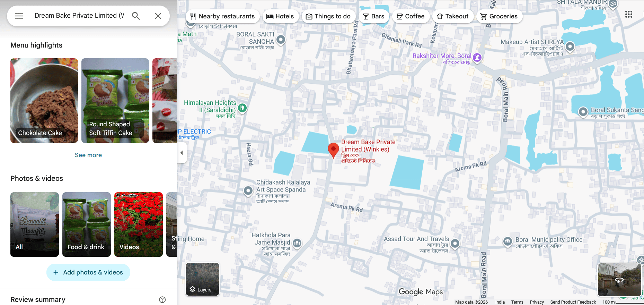The height and width of the screenshot is (305, 644).
Task: Click Send Product Feedback link
Action: point(573,302)
